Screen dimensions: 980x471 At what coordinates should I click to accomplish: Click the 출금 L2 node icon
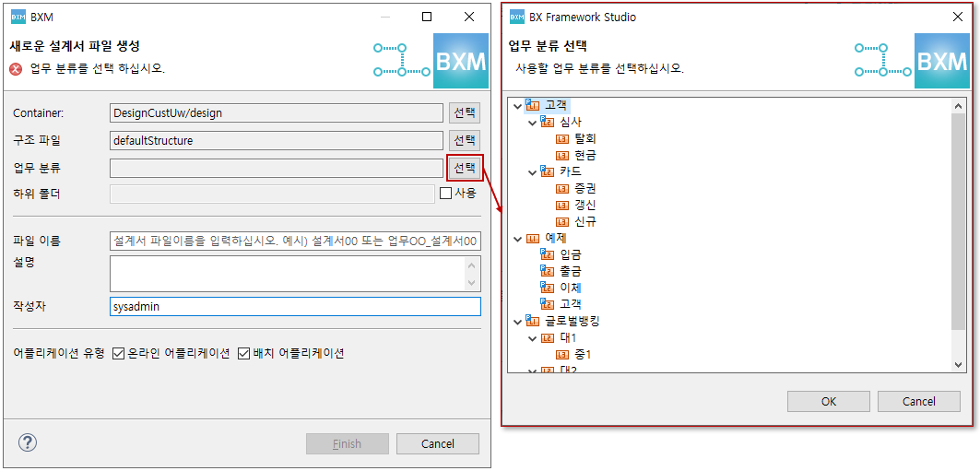tap(548, 271)
